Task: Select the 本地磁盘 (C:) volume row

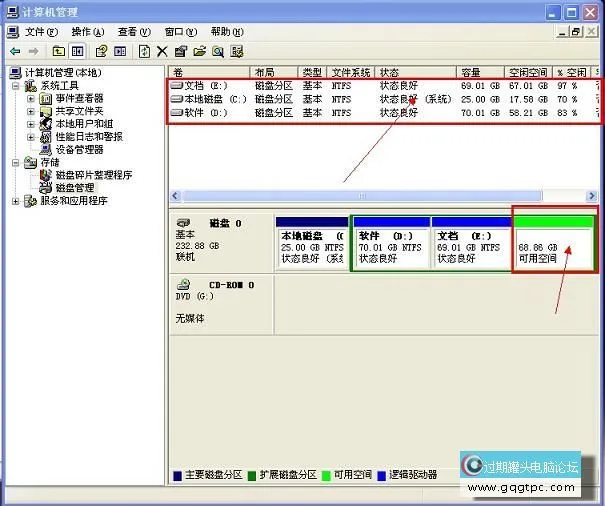Action: [384, 99]
